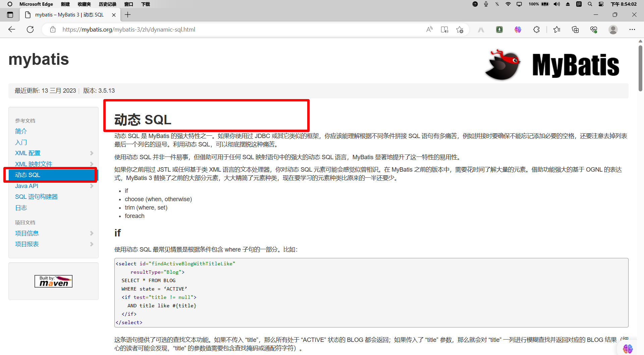Go to the XML 映射文件 page

pos(34,164)
